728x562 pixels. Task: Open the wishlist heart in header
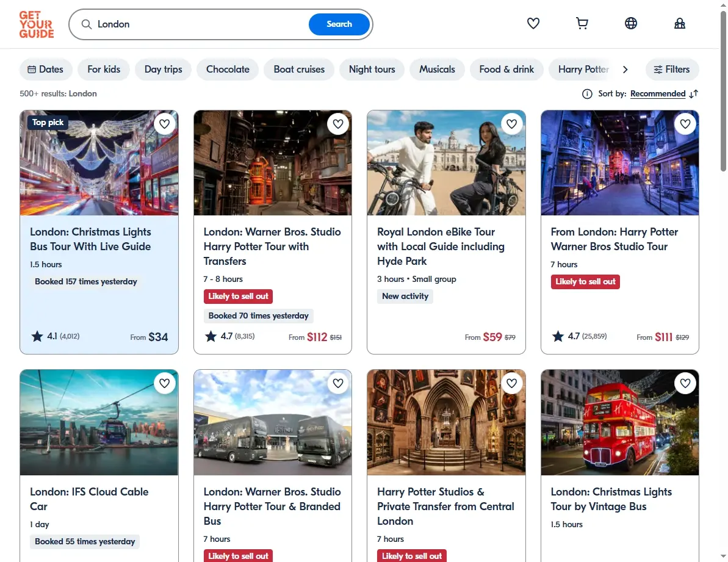(x=533, y=23)
